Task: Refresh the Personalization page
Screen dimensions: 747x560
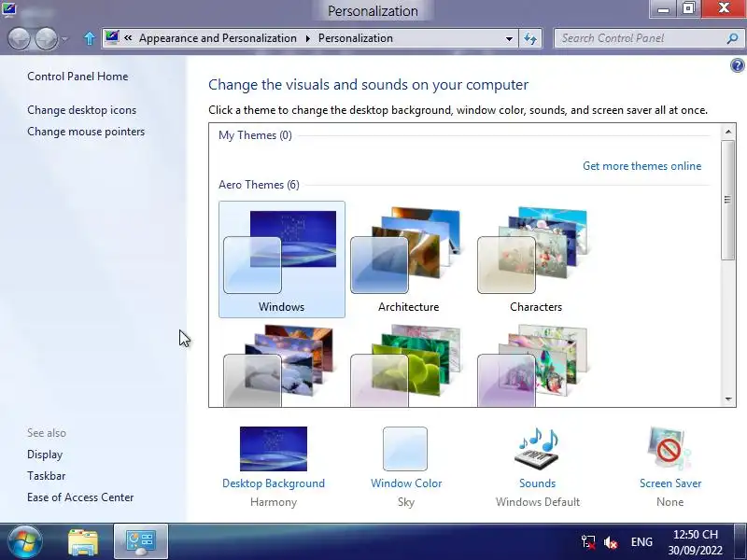Action: 530,38
